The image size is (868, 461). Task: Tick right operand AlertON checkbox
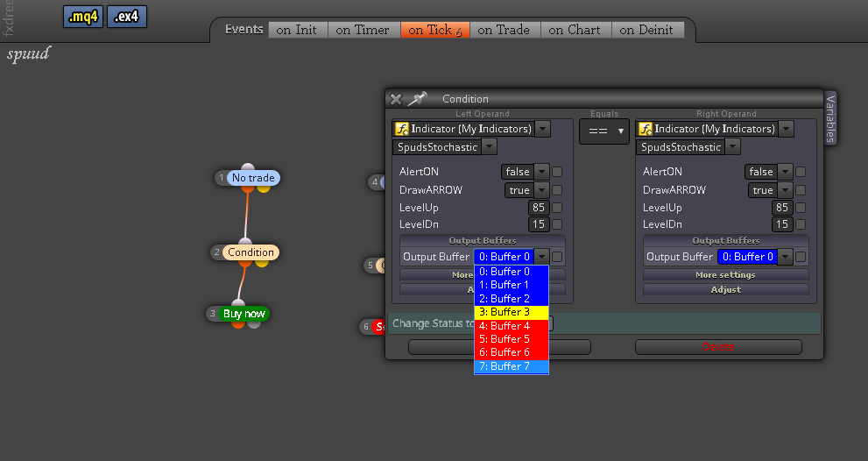coord(801,172)
